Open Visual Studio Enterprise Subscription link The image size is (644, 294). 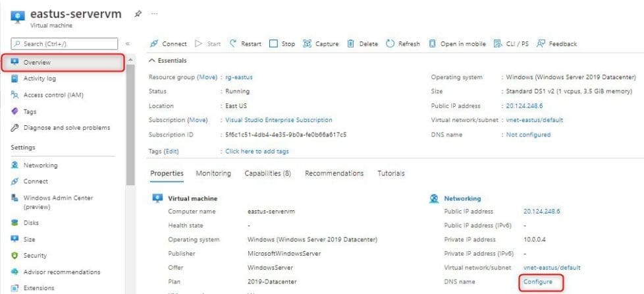point(279,120)
